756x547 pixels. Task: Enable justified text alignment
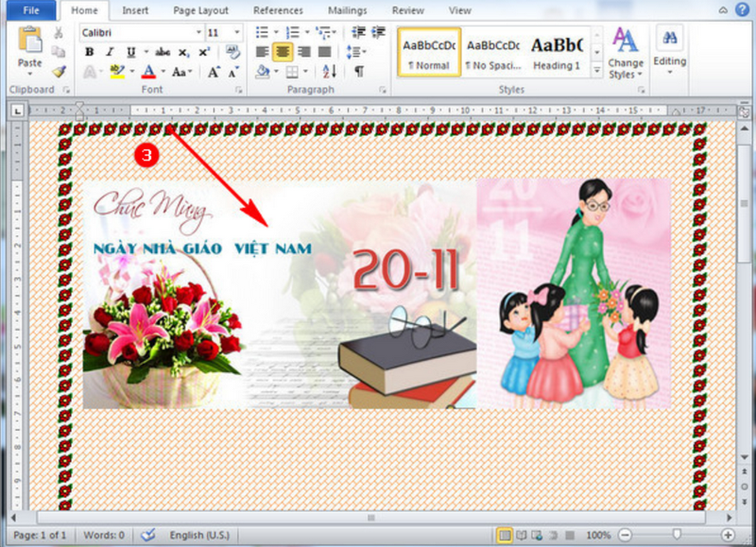[325, 51]
